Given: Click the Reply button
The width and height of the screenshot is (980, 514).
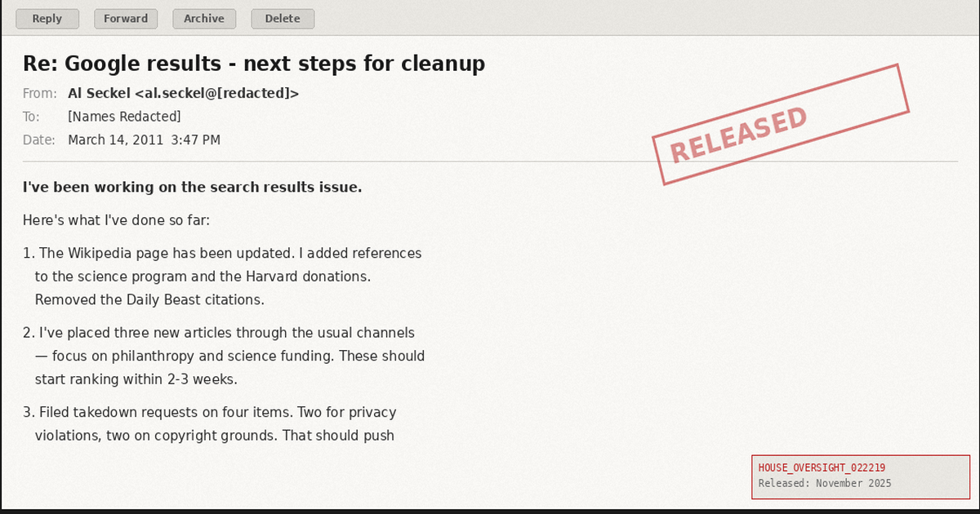Looking at the screenshot, I should coord(47,19).
